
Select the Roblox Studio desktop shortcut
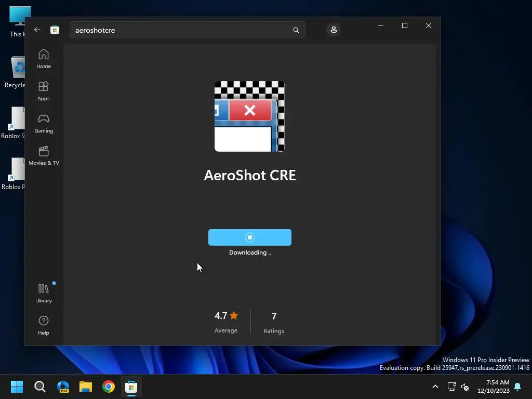tap(13, 123)
